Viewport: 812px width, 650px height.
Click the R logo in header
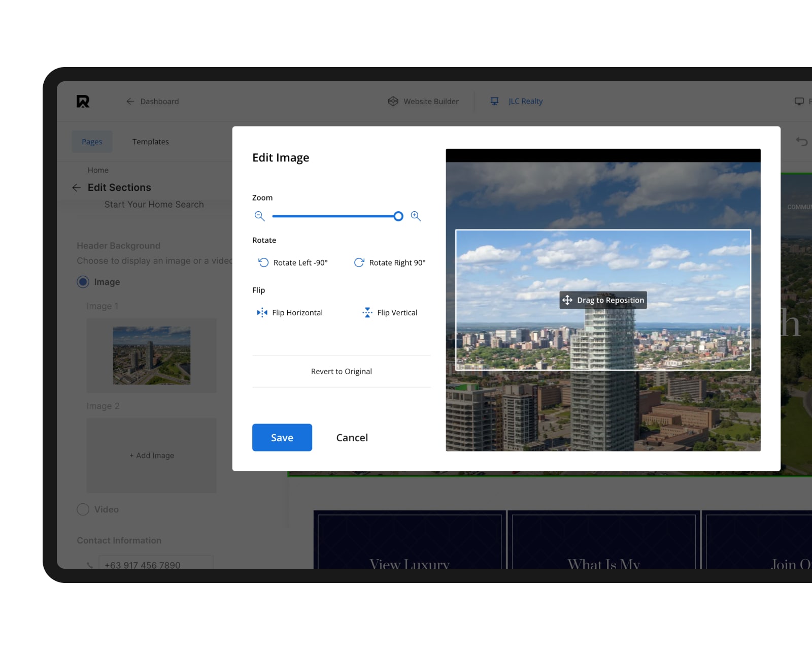pyautogui.click(x=83, y=102)
